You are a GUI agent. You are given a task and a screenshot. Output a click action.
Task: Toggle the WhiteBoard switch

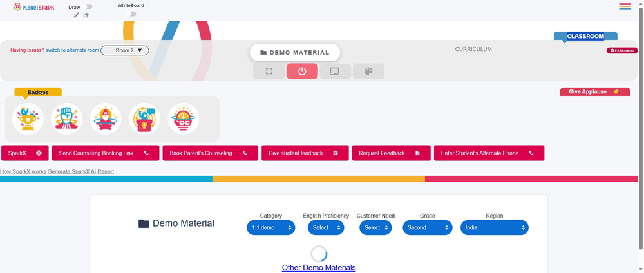pyautogui.click(x=131, y=14)
